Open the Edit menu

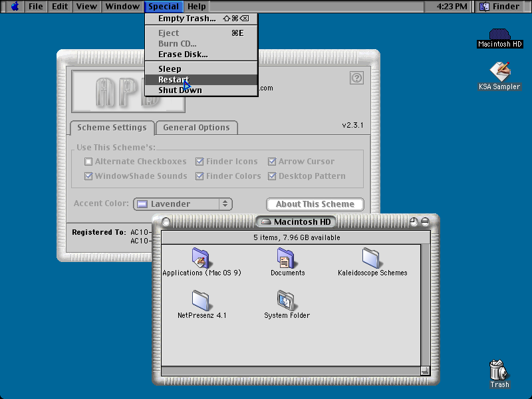(x=60, y=7)
